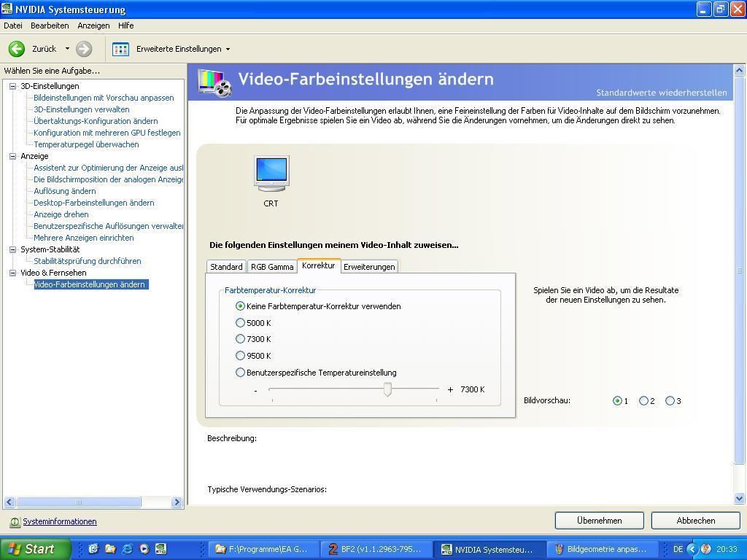Click the Windows Start button
The width and height of the screenshot is (747, 560).
coord(35,549)
